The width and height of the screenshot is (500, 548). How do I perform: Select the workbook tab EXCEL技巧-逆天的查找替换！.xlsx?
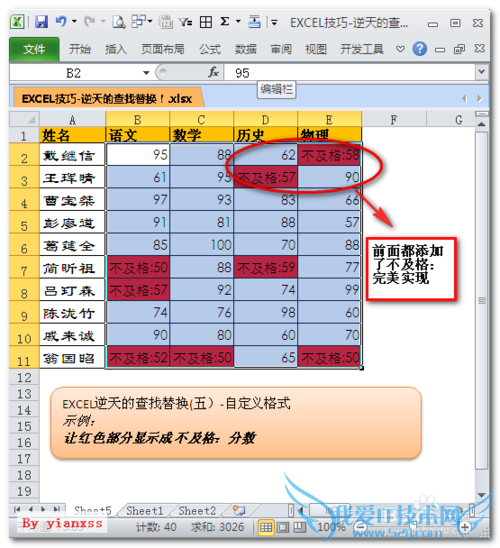coord(107,99)
